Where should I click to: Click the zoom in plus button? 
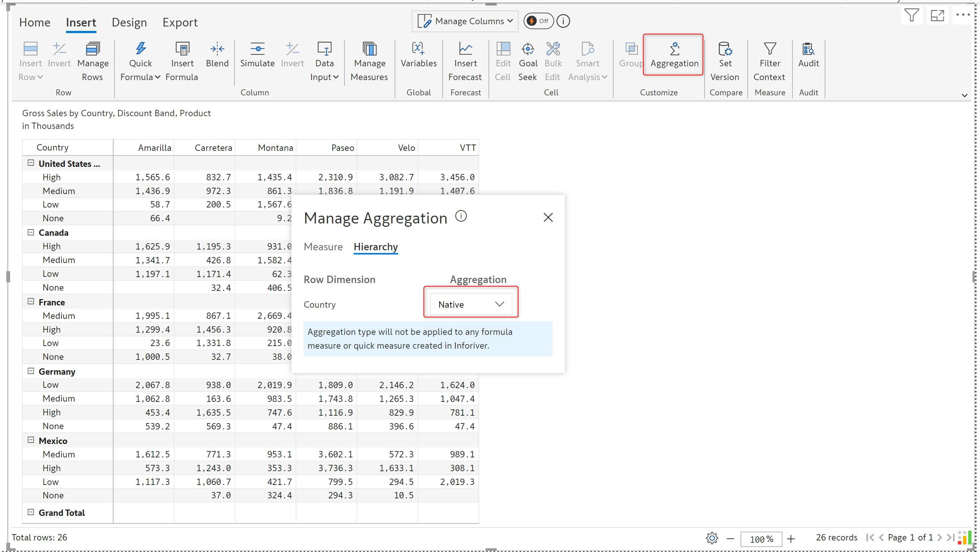(791, 538)
